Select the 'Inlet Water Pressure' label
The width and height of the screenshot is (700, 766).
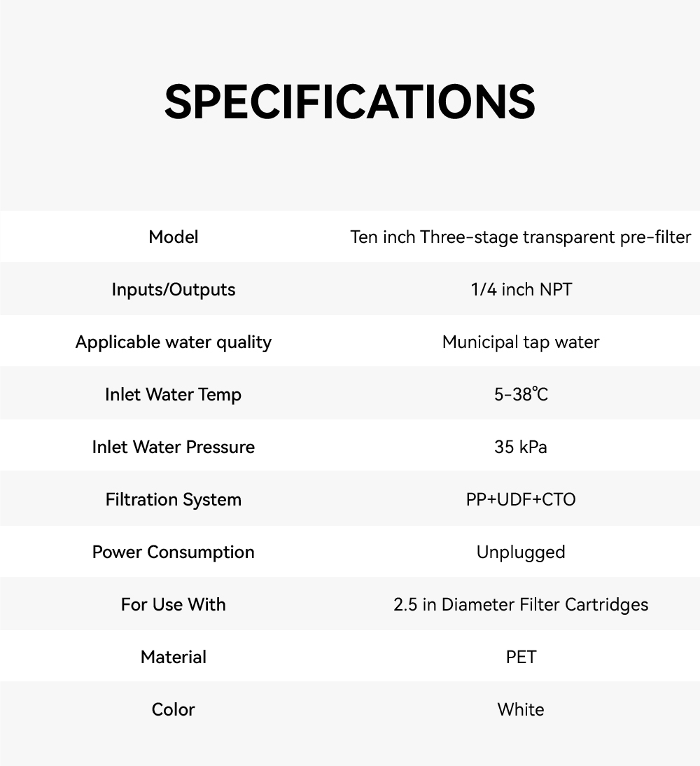pos(174,447)
